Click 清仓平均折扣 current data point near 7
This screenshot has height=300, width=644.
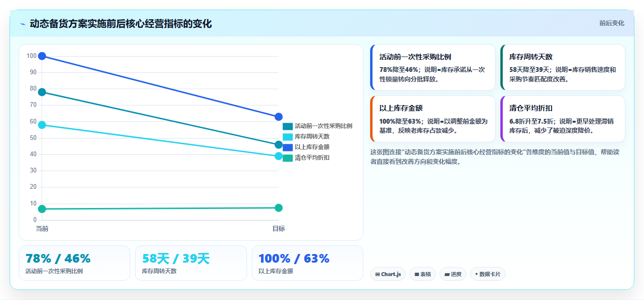click(42, 209)
